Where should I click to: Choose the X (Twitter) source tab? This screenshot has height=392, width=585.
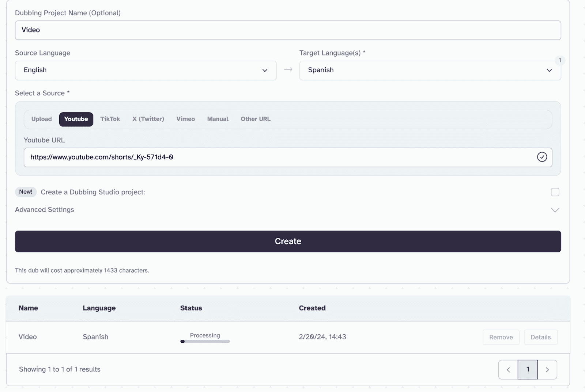point(148,119)
